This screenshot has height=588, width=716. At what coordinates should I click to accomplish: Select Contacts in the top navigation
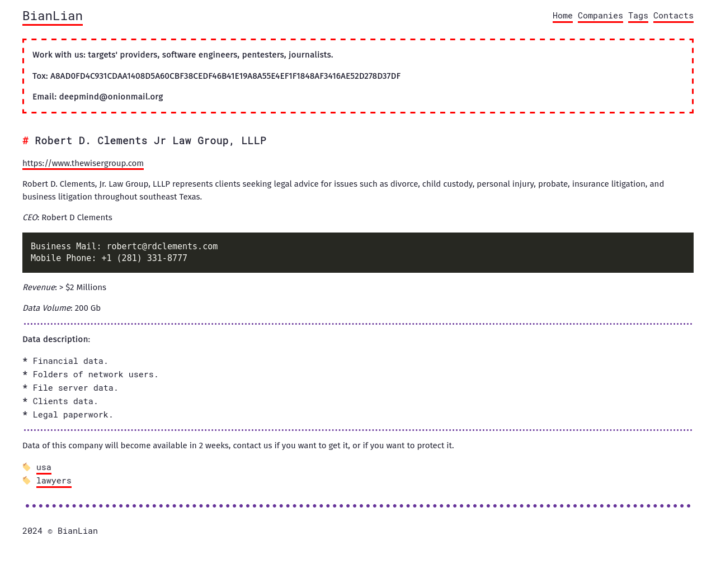click(673, 16)
